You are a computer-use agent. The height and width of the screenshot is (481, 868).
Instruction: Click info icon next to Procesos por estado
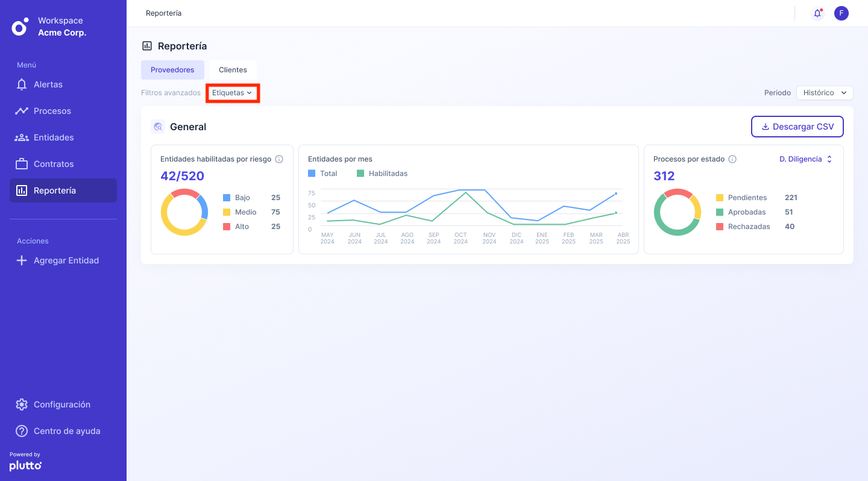click(x=732, y=159)
